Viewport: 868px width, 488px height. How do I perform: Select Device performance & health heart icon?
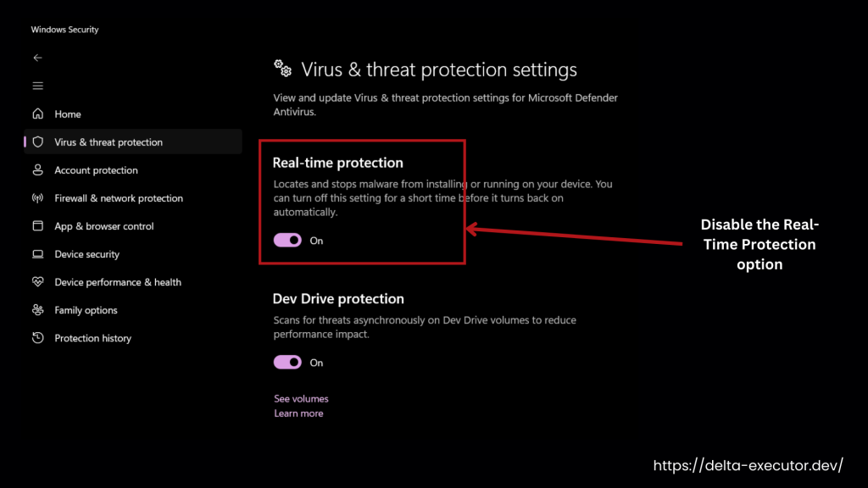click(38, 281)
